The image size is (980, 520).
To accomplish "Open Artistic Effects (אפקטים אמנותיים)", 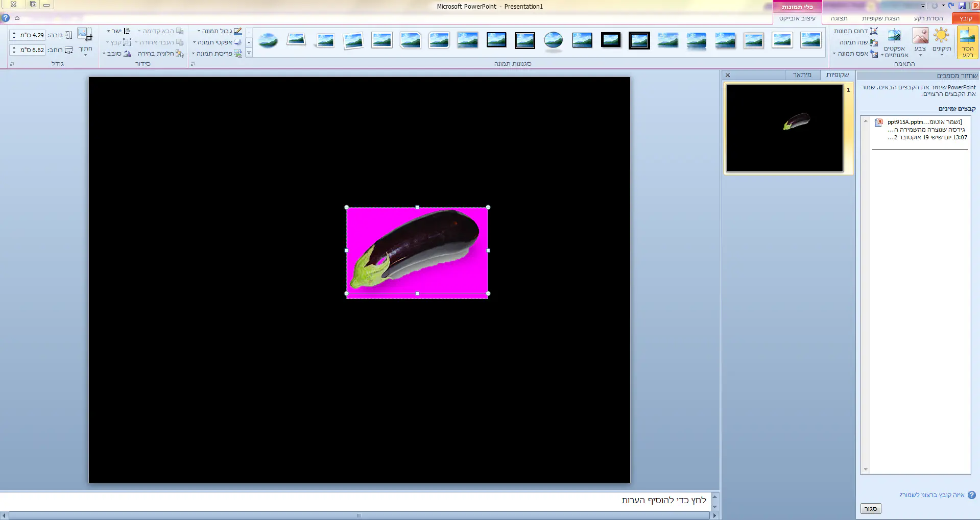I will tap(895, 43).
